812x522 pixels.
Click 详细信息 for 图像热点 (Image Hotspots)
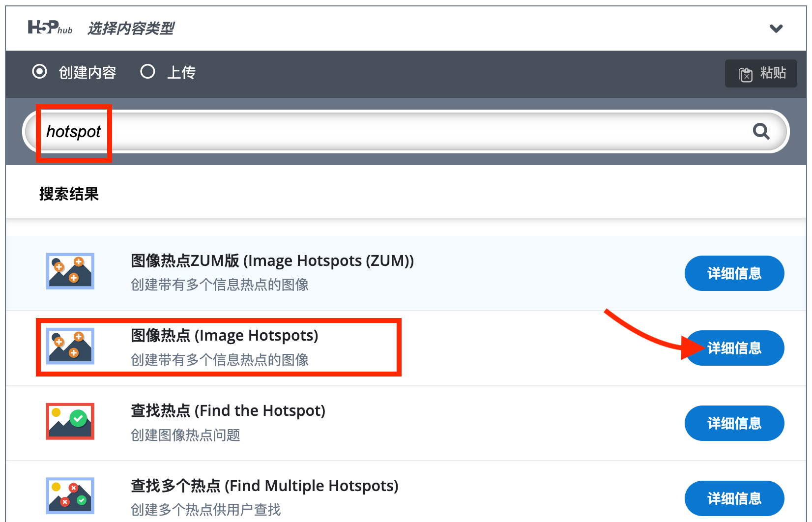point(734,348)
